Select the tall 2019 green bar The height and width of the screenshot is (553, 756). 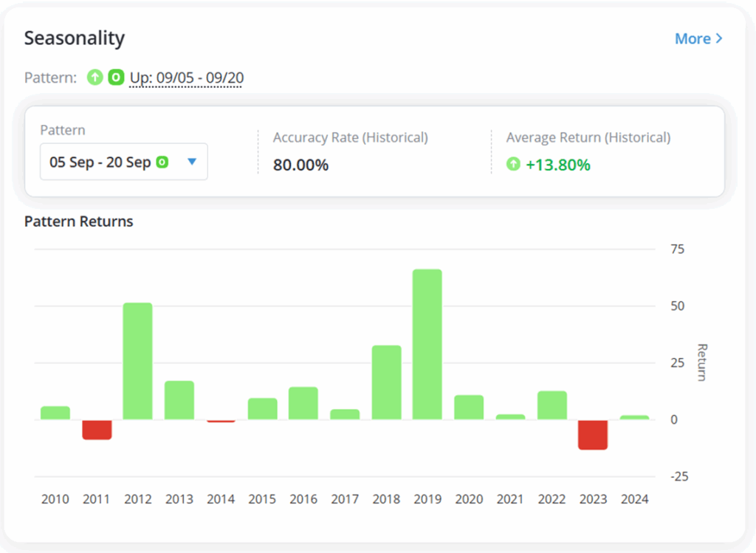tap(427, 344)
